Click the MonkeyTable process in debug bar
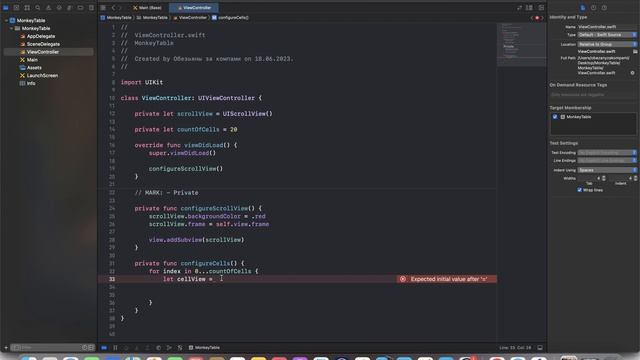The width and height of the screenshot is (640, 360). tap(204, 348)
